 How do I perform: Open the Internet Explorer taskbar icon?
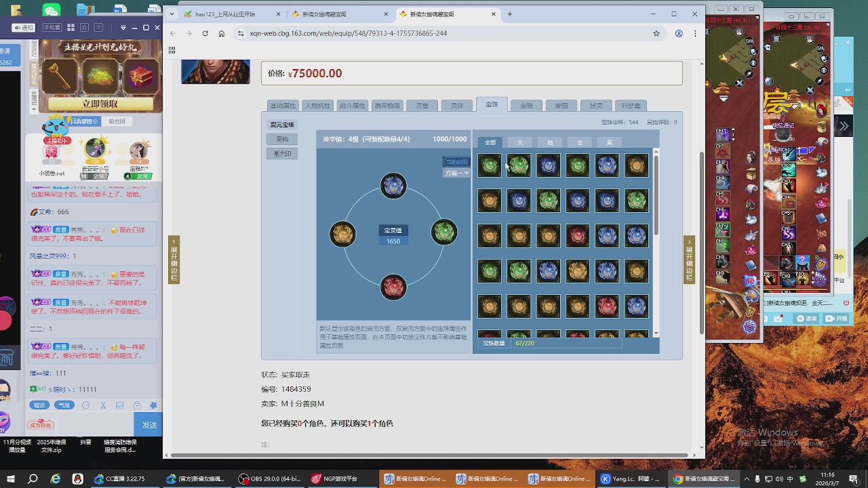pyautogui.click(x=56, y=479)
